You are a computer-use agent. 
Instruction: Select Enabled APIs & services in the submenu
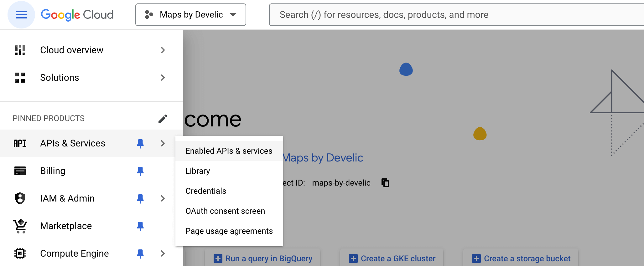click(229, 151)
